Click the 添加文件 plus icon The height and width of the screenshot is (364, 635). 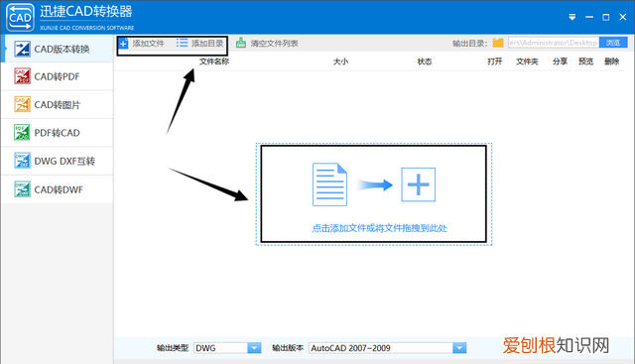[x=123, y=44]
